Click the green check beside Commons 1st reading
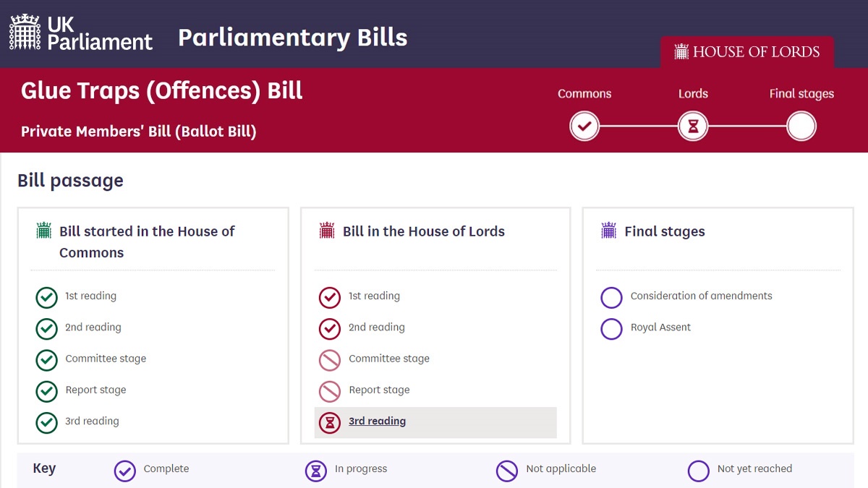This screenshot has height=488, width=868. 46,297
